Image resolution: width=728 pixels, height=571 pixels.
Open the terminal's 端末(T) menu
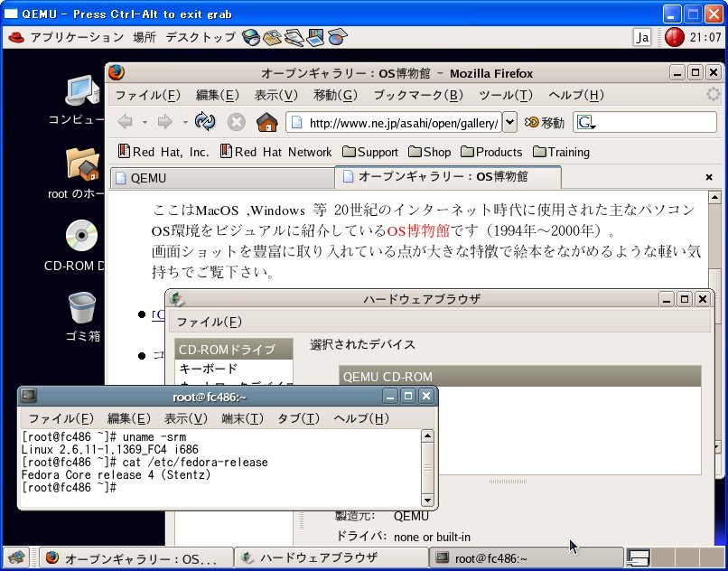[242, 418]
